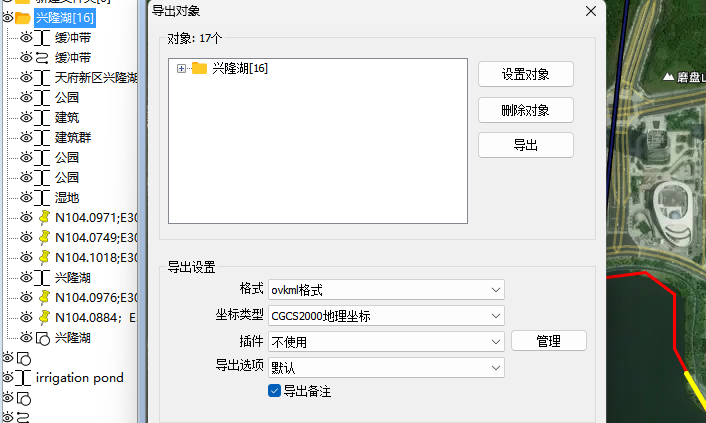
Task: Click the 导出 button
Action: [x=526, y=145]
